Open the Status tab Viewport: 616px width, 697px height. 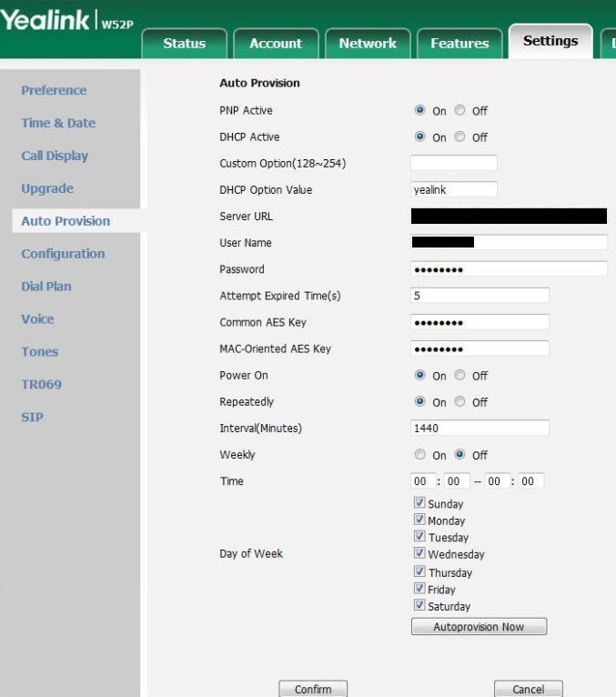coord(184,43)
